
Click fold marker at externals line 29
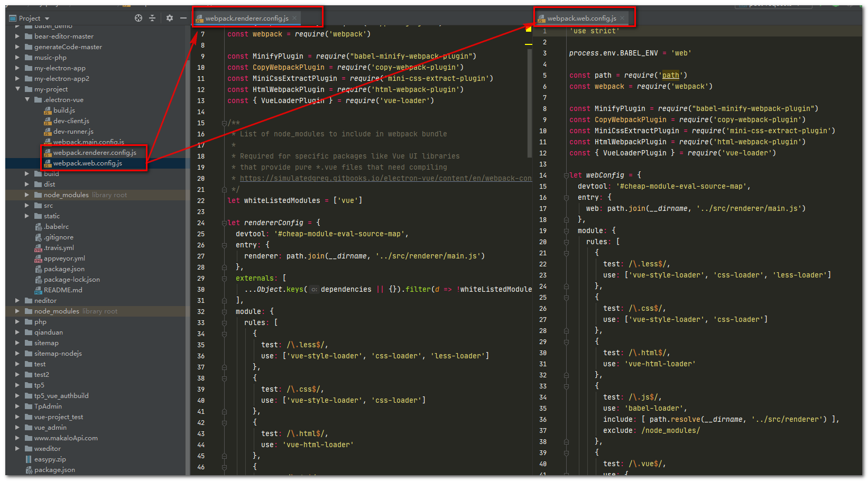224,279
